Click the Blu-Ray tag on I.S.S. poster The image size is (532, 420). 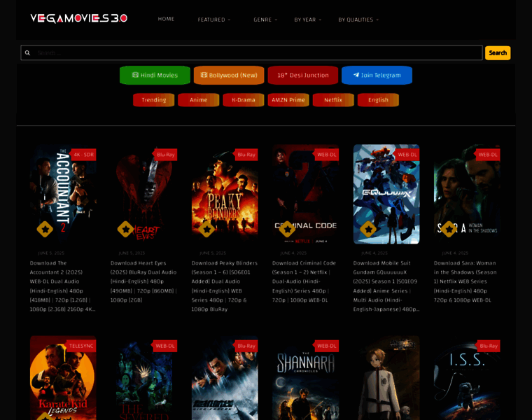(x=489, y=346)
